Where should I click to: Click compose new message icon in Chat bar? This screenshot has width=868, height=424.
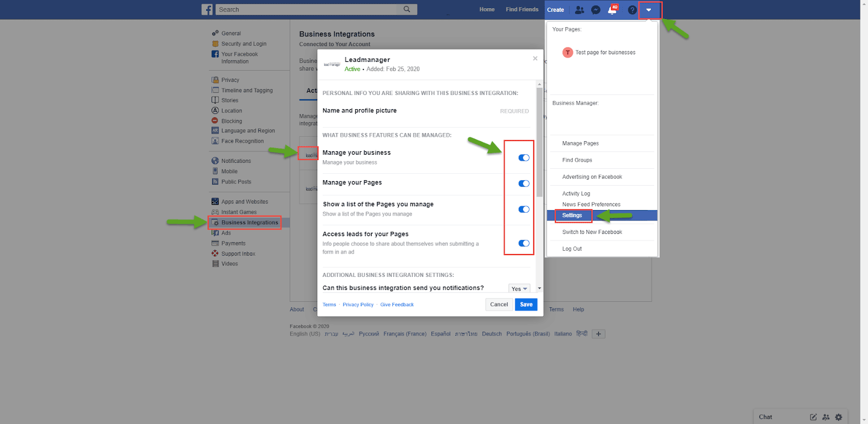click(813, 417)
